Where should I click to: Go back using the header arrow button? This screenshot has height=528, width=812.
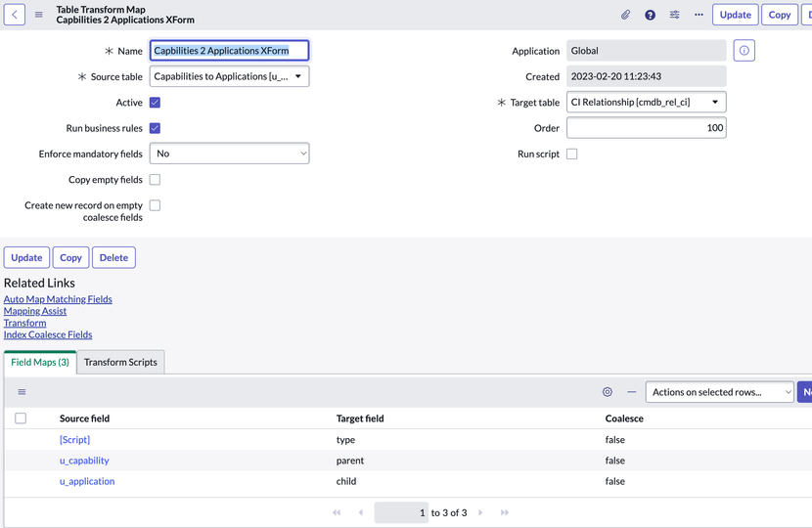(15, 15)
